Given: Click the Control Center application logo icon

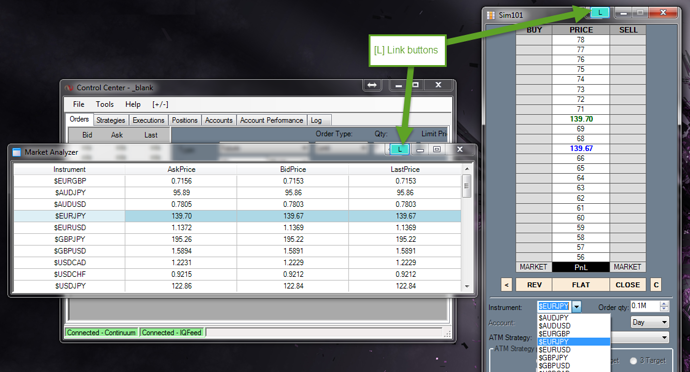Looking at the screenshot, I should point(69,88).
